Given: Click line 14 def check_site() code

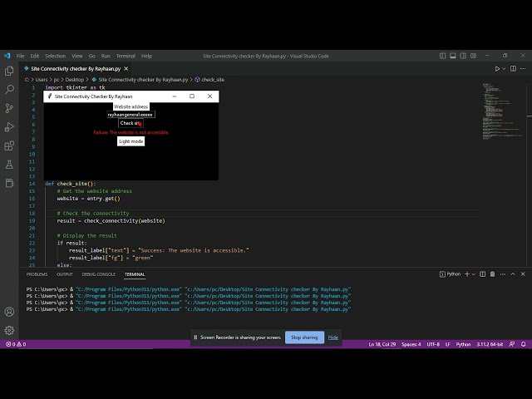Looking at the screenshot, I should point(71,184).
